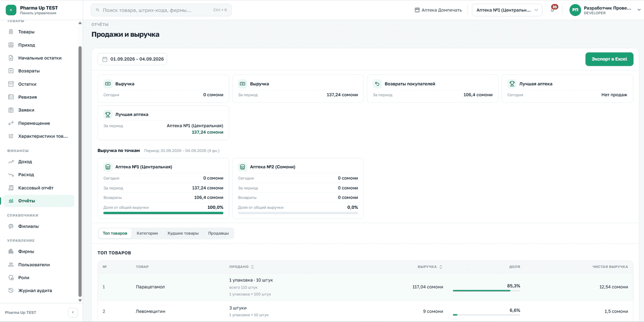Screen dimensions: 644x322
Task: Click the Кассовый отчёт sidebar icon
Action: coord(11,188)
